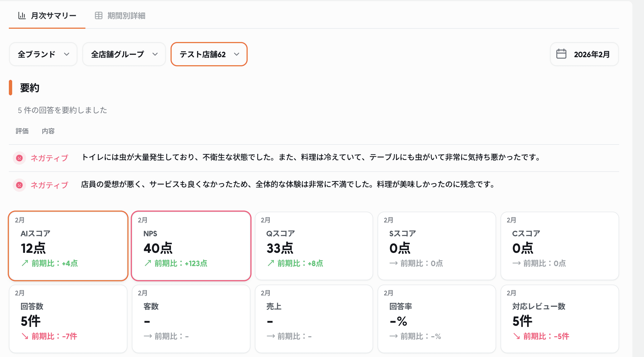Switch to the 月次サマリー tab

coord(53,15)
